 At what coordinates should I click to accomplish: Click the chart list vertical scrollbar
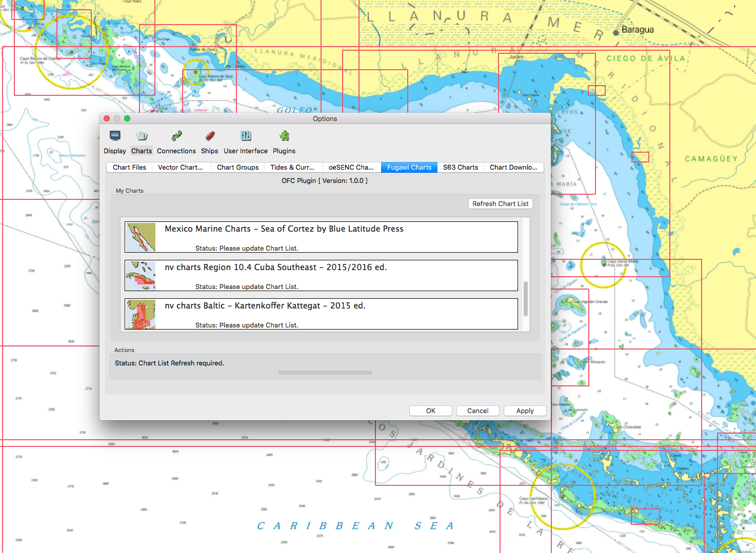click(526, 298)
